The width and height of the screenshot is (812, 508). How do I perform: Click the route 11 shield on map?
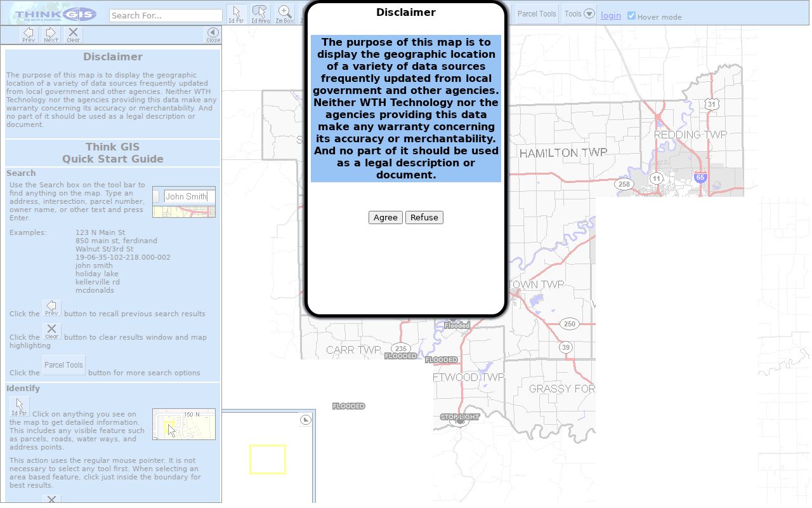(x=657, y=178)
